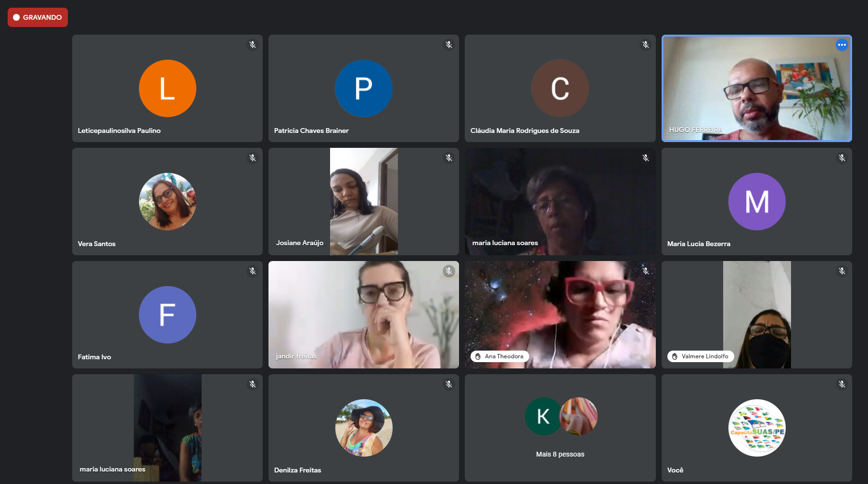Viewport: 868px width, 484px height.
Task: Click muted mic icon on Vera Santos tile
Action: coord(253,158)
